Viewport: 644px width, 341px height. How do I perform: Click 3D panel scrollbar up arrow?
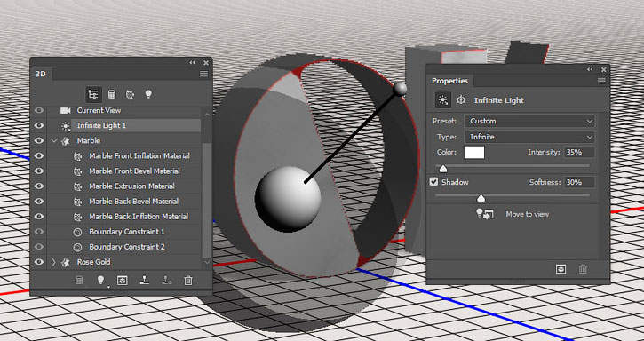point(207,115)
